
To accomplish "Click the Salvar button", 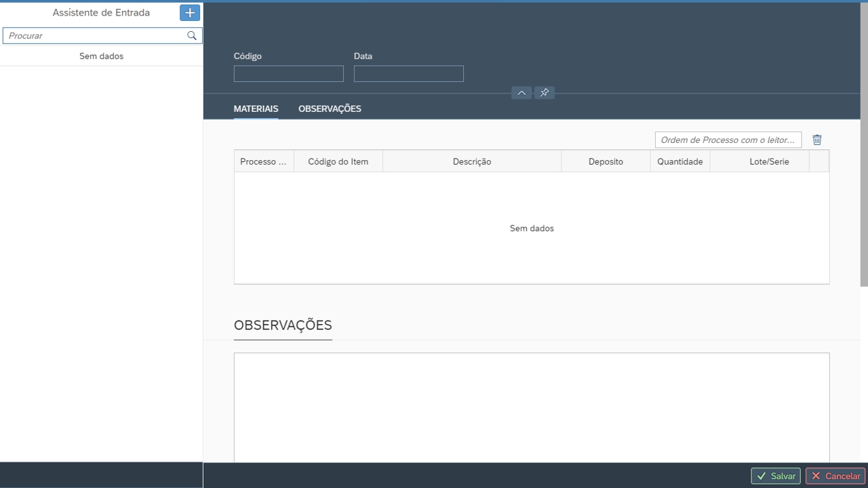I will [x=776, y=476].
